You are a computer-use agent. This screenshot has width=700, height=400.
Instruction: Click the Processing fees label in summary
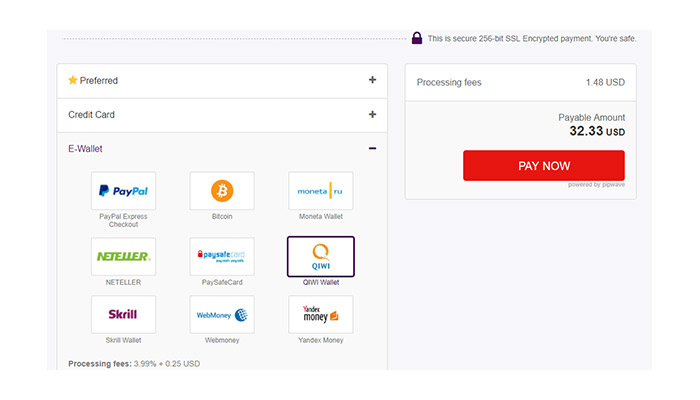pos(449,83)
